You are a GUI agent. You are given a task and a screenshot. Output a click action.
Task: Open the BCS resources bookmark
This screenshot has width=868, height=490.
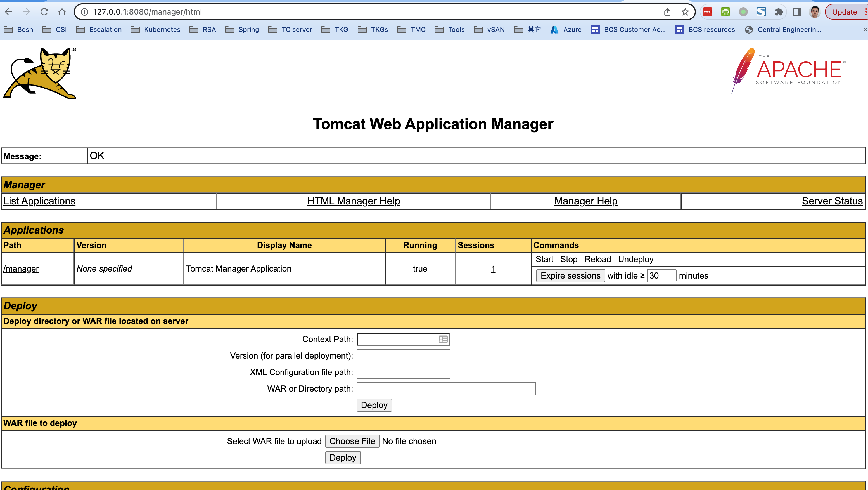(x=705, y=30)
